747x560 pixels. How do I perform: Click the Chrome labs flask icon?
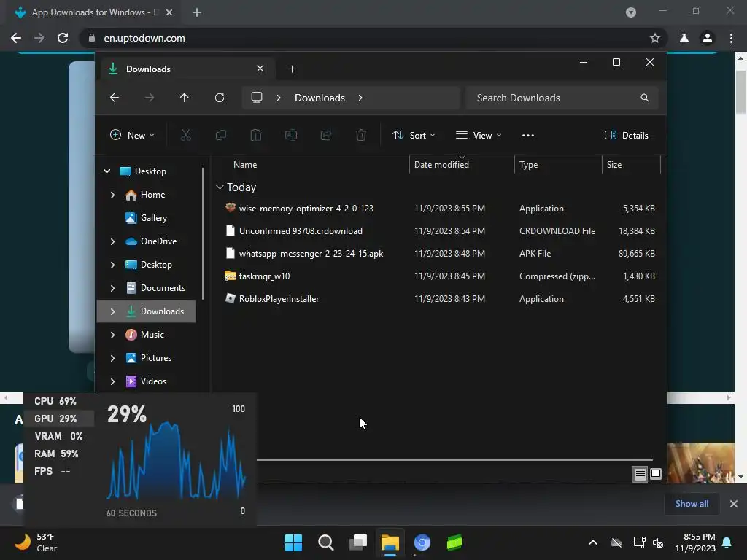pyautogui.click(x=684, y=38)
